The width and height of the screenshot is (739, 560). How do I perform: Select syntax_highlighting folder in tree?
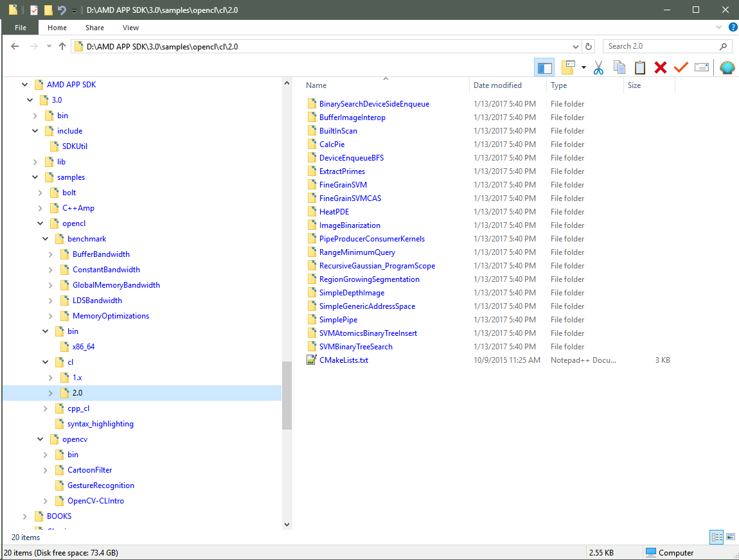click(x=100, y=424)
